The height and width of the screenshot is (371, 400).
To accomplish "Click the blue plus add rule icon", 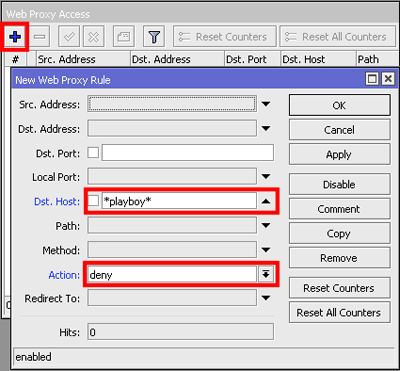I will [x=15, y=37].
